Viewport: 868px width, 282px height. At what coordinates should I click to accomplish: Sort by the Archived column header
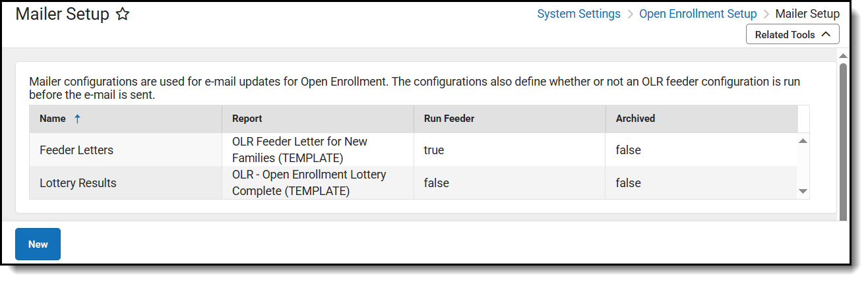(x=635, y=119)
